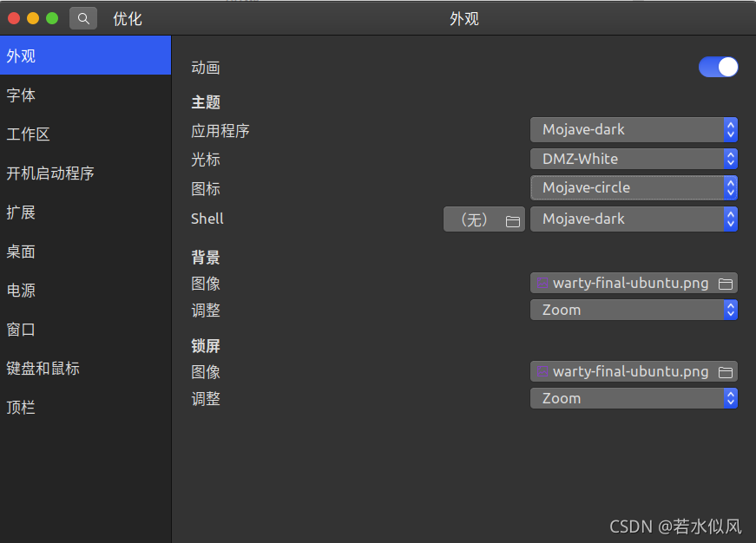Select 键盘和鼠标 in the sidebar

tap(43, 369)
